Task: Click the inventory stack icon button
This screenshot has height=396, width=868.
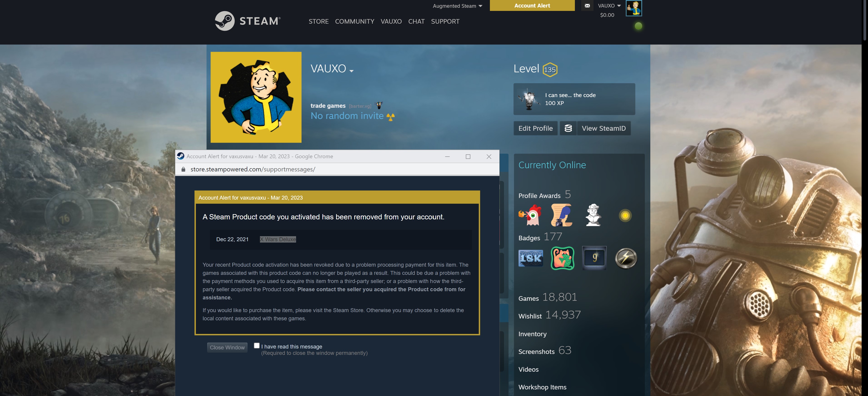Action: (x=568, y=128)
